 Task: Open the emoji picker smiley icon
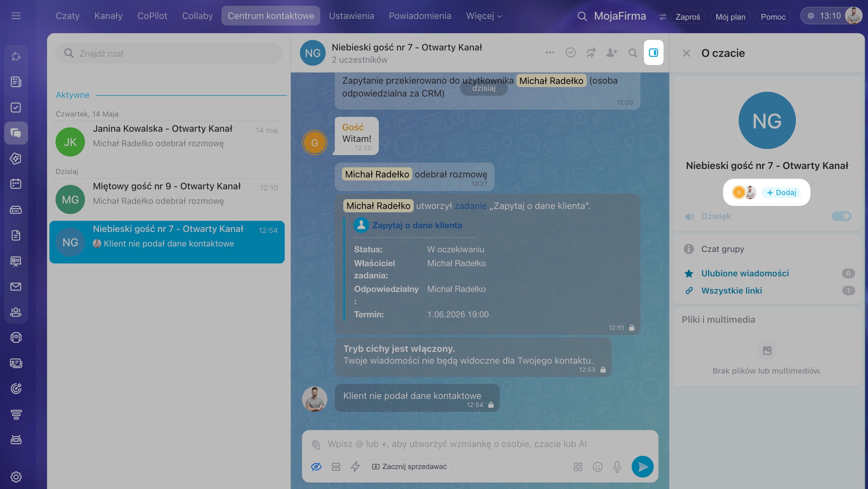[598, 467]
